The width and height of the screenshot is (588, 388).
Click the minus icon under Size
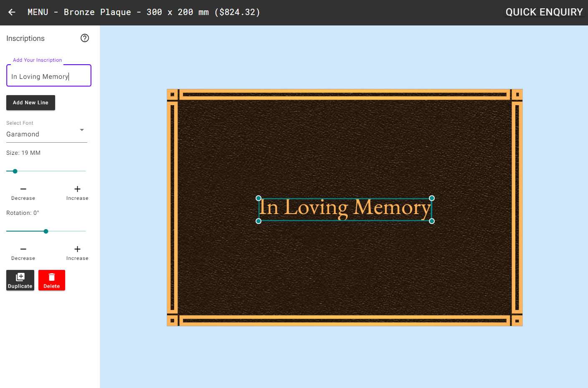(x=23, y=189)
